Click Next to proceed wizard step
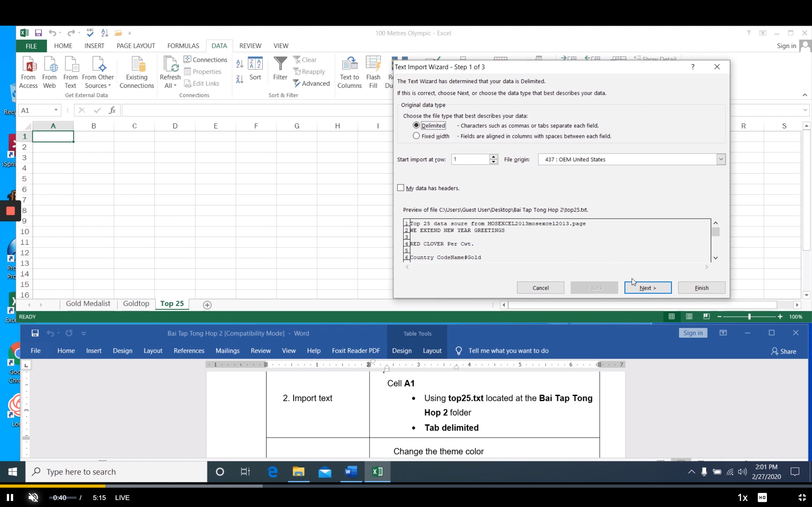 (648, 287)
